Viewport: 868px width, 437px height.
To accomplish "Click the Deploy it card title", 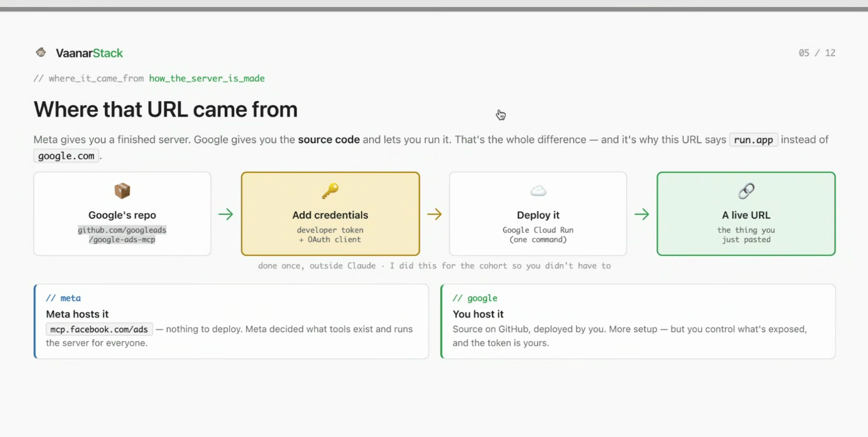I will (538, 215).
